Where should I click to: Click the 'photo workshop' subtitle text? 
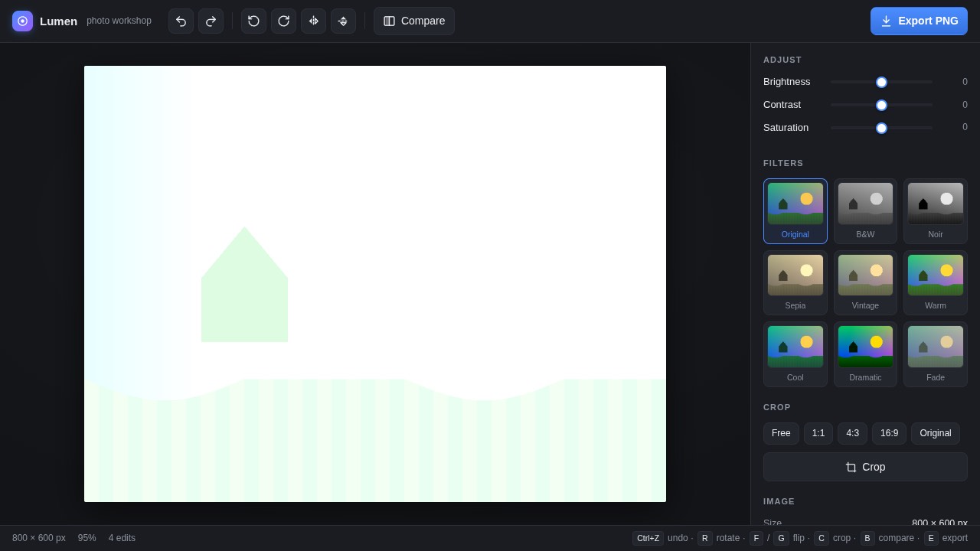(x=119, y=21)
